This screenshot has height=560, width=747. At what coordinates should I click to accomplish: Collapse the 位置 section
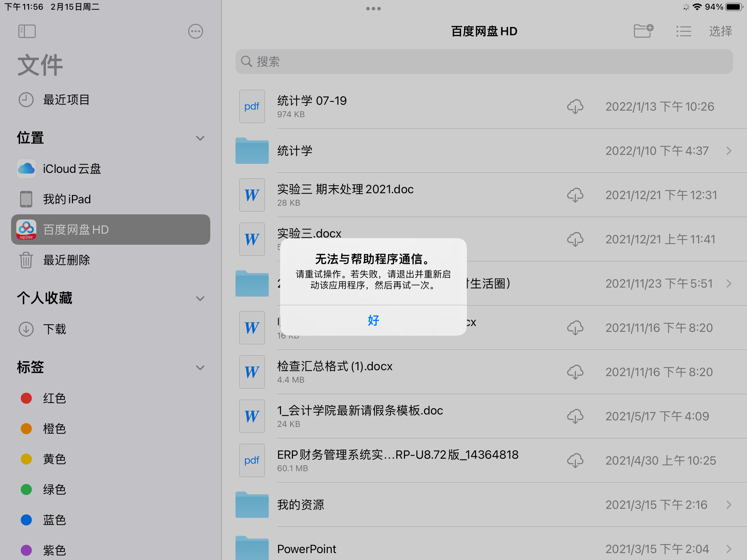(200, 138)
